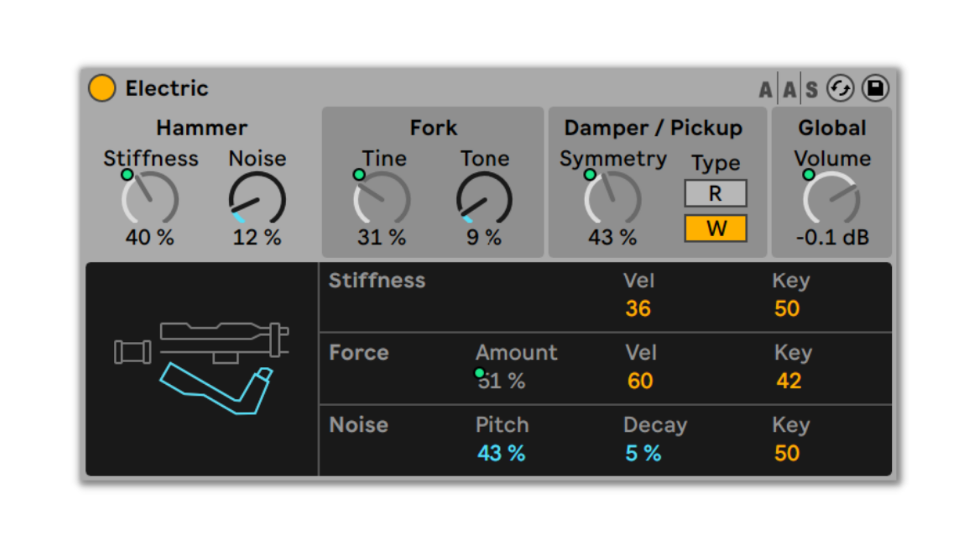Click the hammer mechanism diagram
Image resolution: width=980 pixels, height=551 pixels.
(202, 368)
